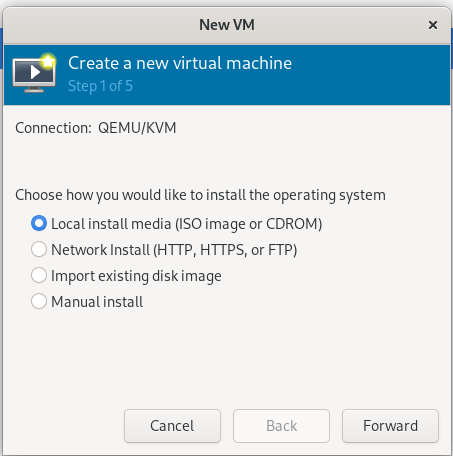Screen dimensions: 453x456
Task: Click the New VM title bar text
Action: (x=227, y=25)
